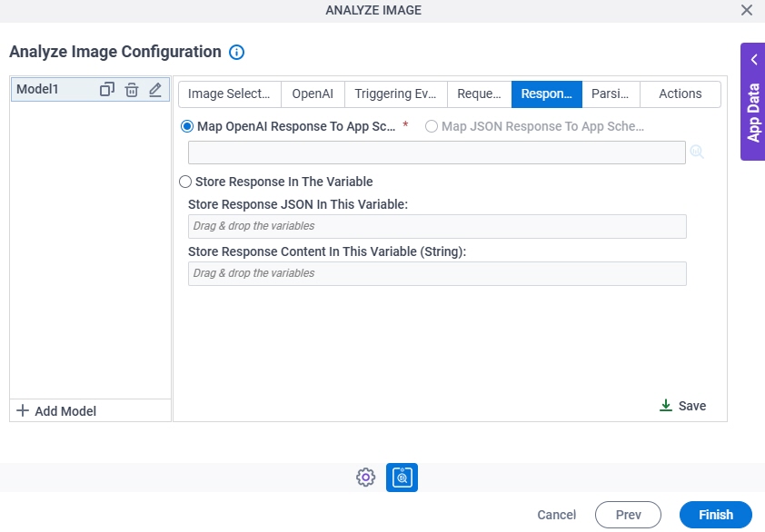
Task: Click the App Data vertical label
Action: coord(754,113)
